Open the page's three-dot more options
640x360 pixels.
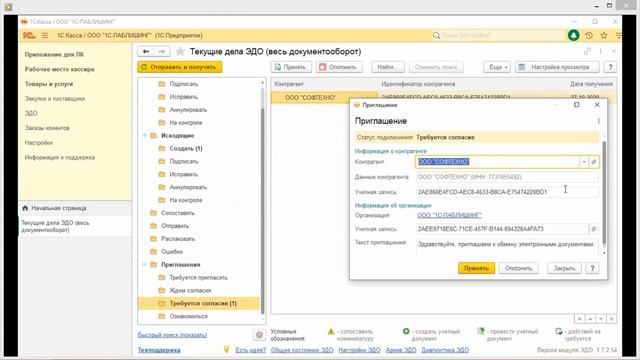click(600, 51)
